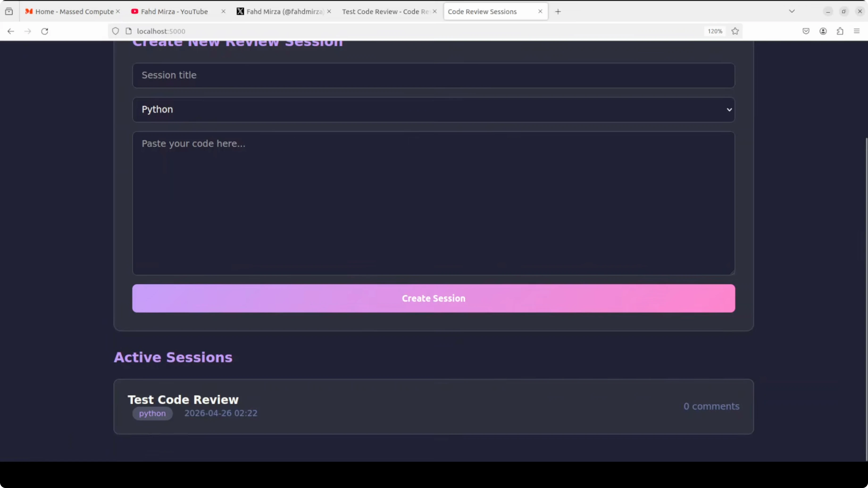Viewport: 868px width, 488px height.
Task: Click the browser back arrow icon
Action: point(11,31)
